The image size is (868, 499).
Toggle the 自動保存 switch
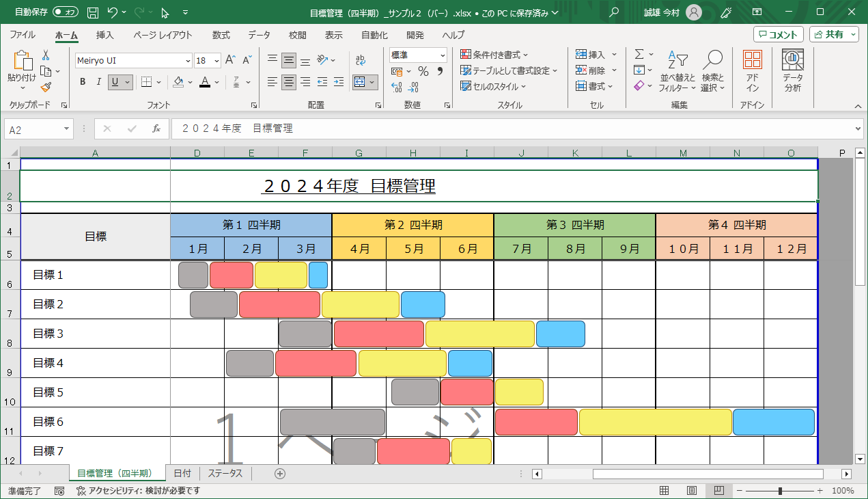pos(65,12)
